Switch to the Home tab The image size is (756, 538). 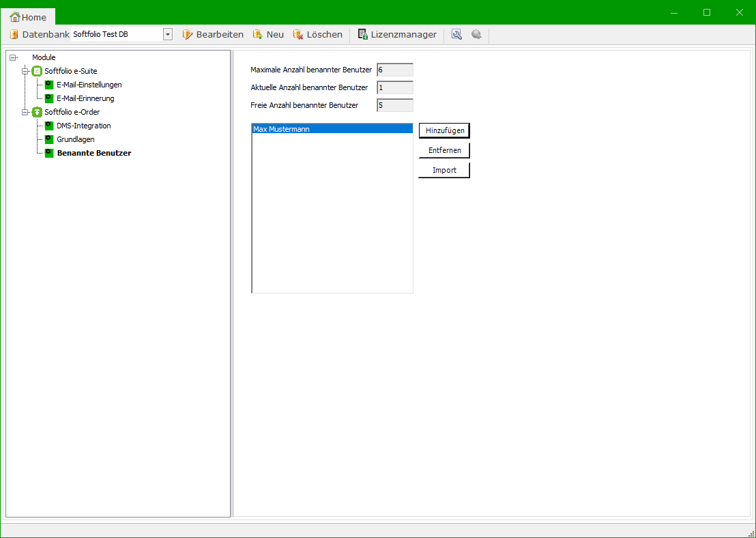pos(29,17)
